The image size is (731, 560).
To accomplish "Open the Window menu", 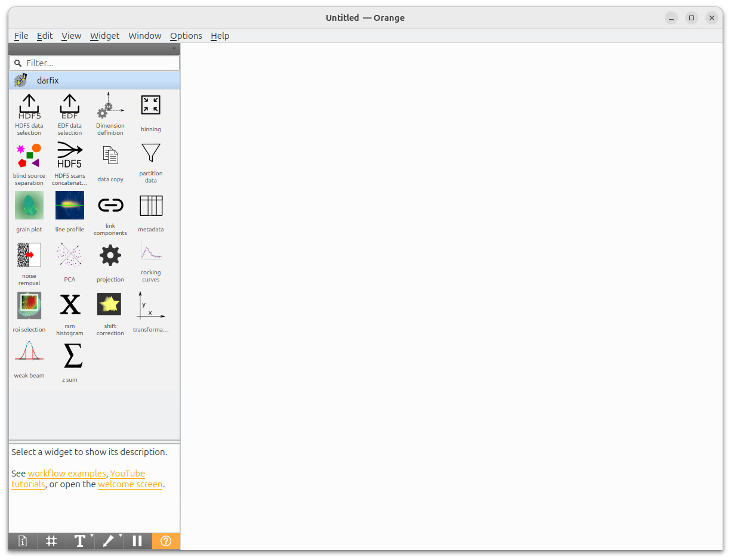I will tap(145, 36).
